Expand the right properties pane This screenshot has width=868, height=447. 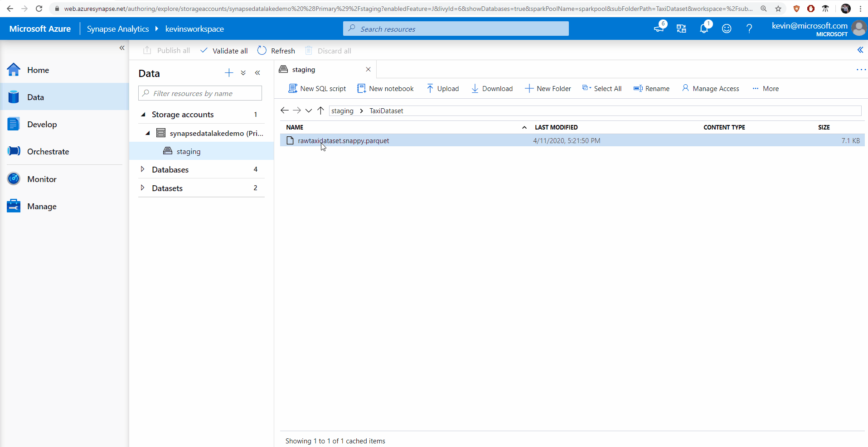(860, 50)
